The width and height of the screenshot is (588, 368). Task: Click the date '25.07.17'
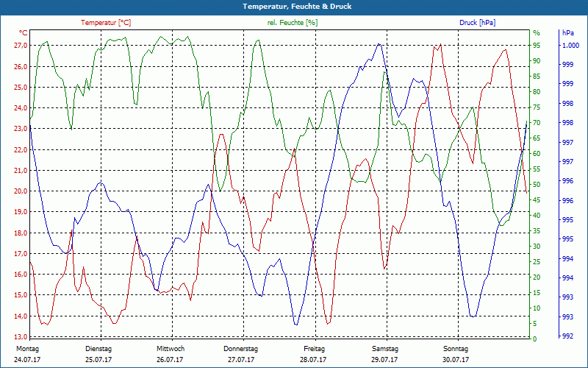[x=98, y=359]
